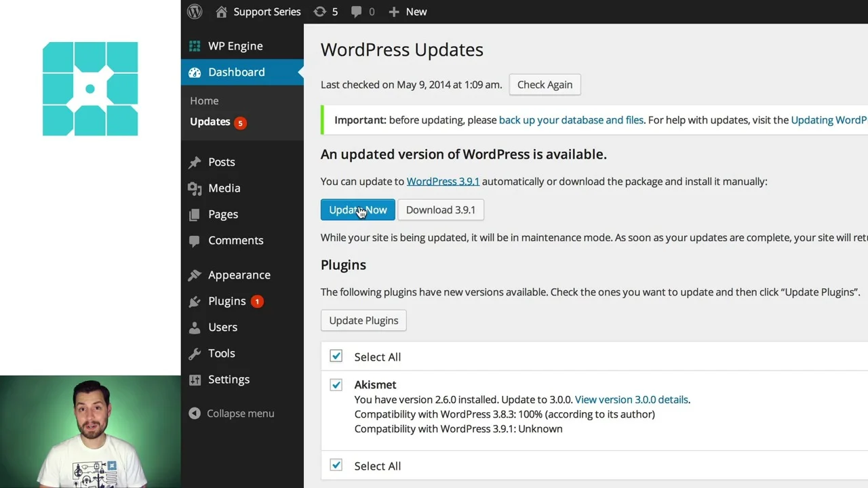Click Support Series site name in admin bar
868x488 pixels.
[267, 12]
